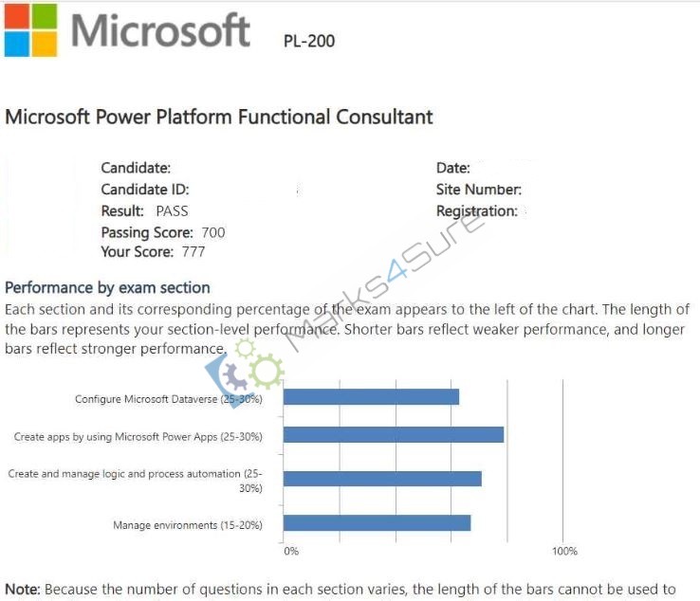Viewport: 700px width, 601px height.
Task: Select the Configure Microsoft Dataverse bar
Action: [372, 396]
